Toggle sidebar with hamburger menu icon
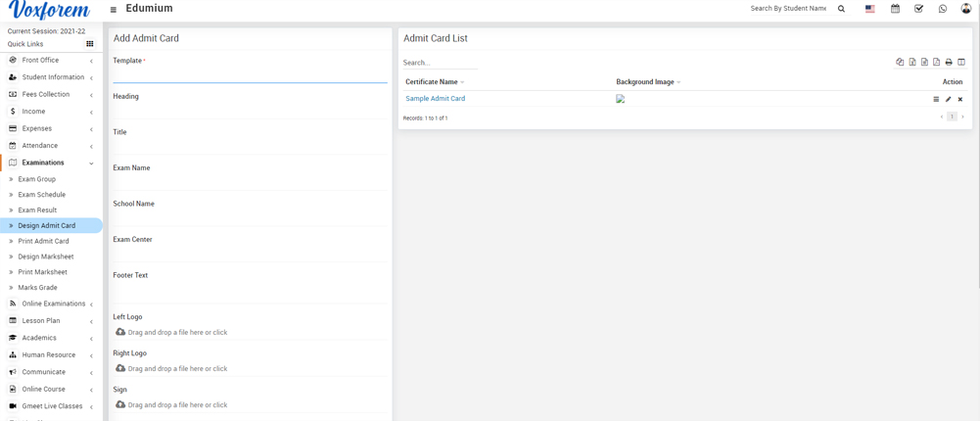Image resolution: width=980 pixels, height=421 pixels. 114,10
